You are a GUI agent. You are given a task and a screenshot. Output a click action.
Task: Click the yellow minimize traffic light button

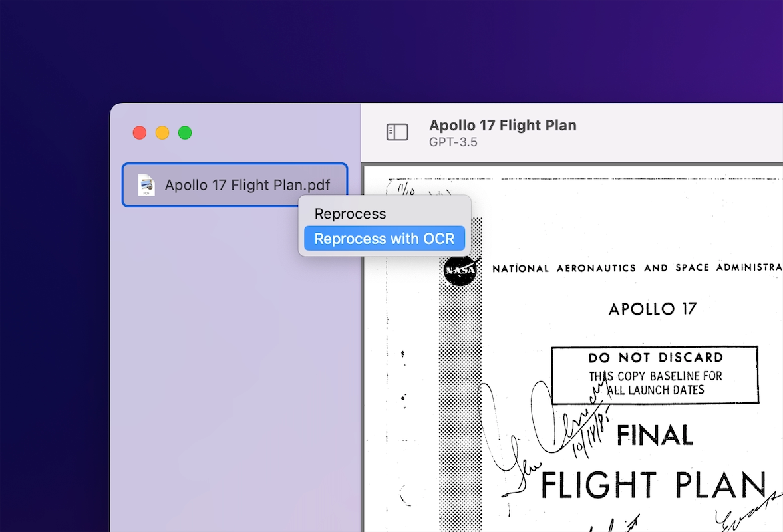162,132
